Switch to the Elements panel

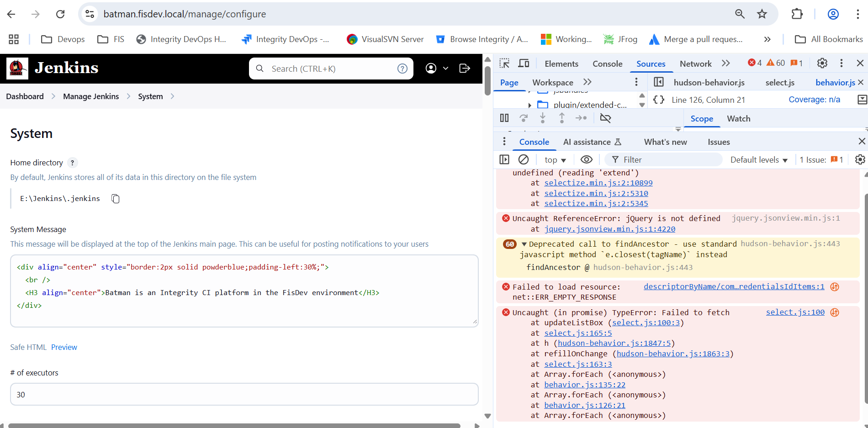click(561, 64)
